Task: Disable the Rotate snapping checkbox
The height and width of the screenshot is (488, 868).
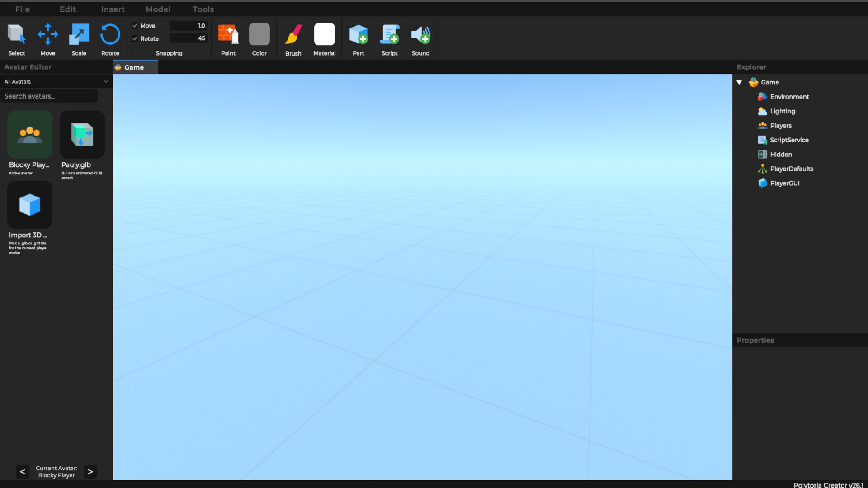Action: pos(135,38)
